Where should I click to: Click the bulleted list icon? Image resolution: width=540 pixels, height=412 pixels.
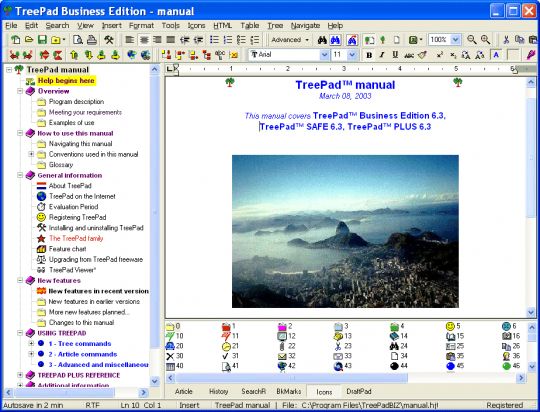214,40
